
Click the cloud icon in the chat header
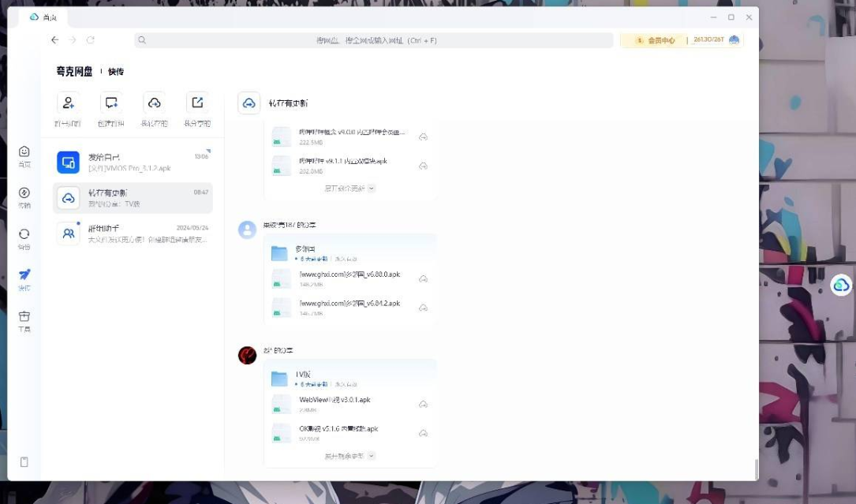tap(249, 103)
